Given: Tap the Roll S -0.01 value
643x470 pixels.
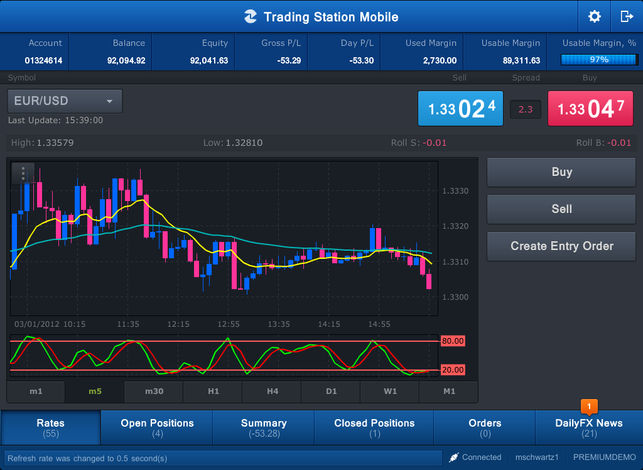Looking at the screenshot, I should coord(434,143).
